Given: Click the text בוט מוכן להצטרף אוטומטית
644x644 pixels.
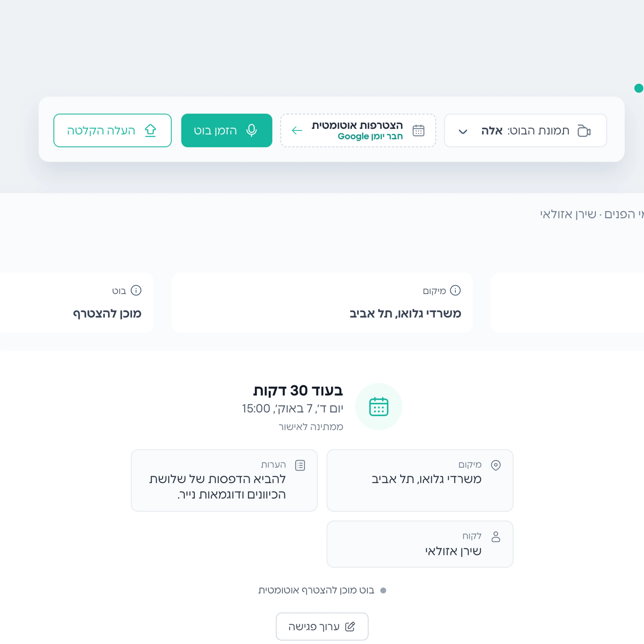Looking at the screenshot, I should 316,590.
